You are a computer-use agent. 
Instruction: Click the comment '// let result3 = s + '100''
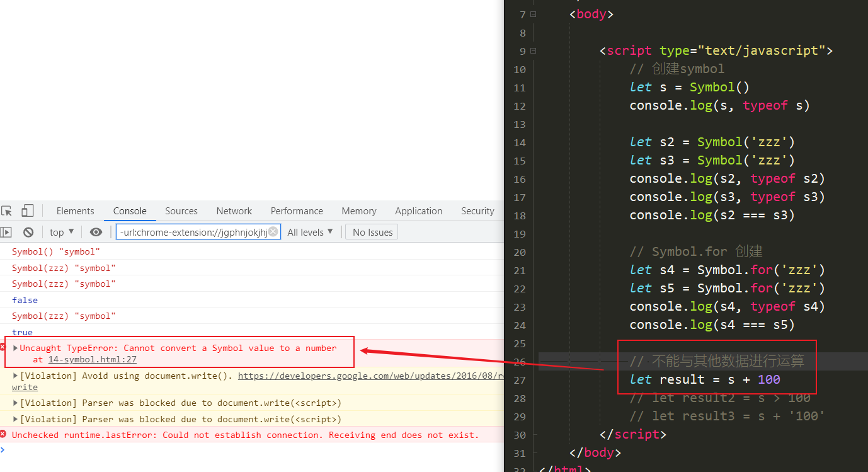727,416
